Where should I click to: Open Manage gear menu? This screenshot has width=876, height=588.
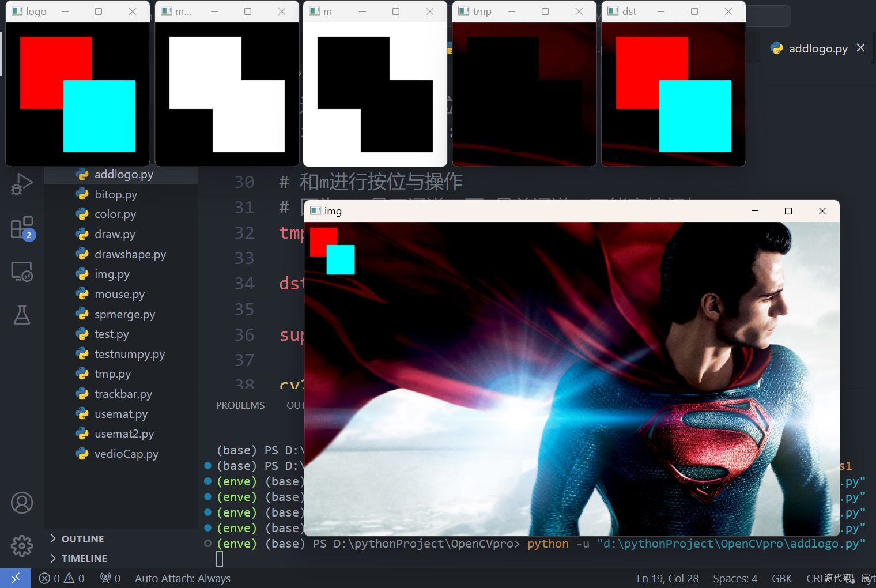(x=22, y=545)
